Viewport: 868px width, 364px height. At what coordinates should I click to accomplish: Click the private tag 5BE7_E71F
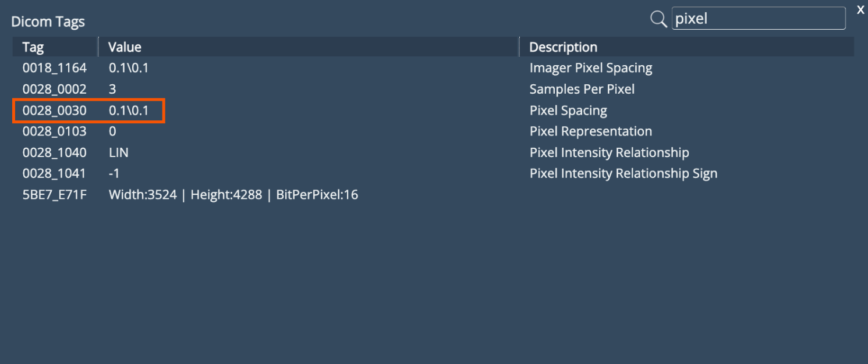coord(54,195)
